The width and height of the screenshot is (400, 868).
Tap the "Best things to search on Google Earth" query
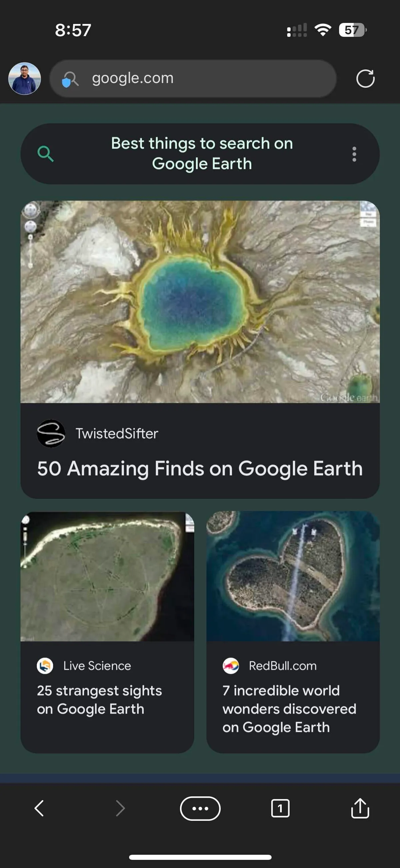point(202,154)
